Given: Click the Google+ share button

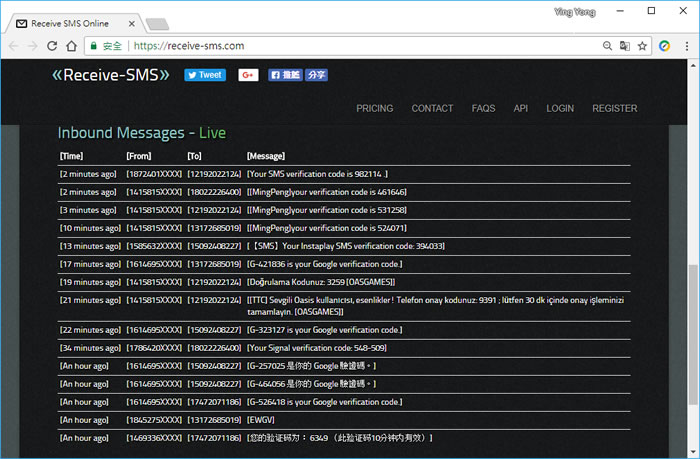Looking at the screenshot, I should pyautogui.click(x=248, y=75).
